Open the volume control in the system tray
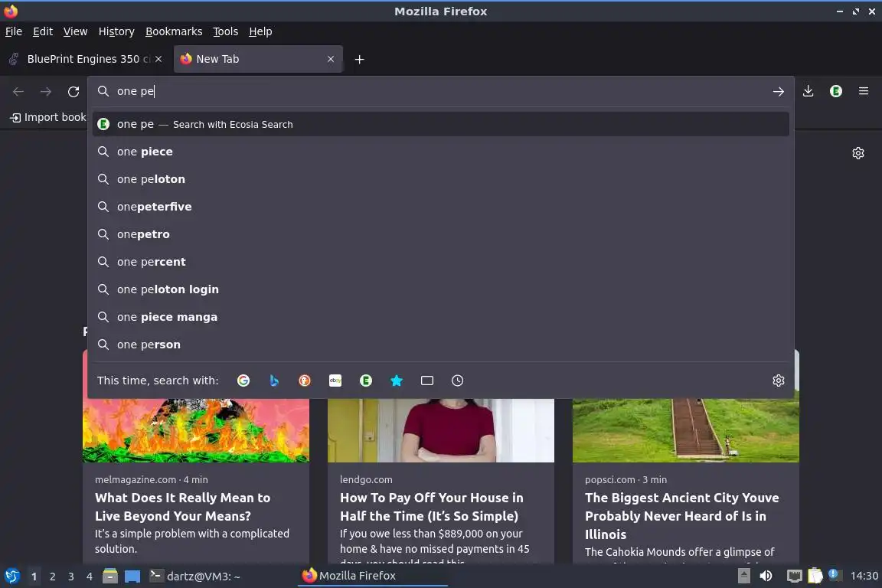This screenshot has width=882, height=588. click(766, 577)
